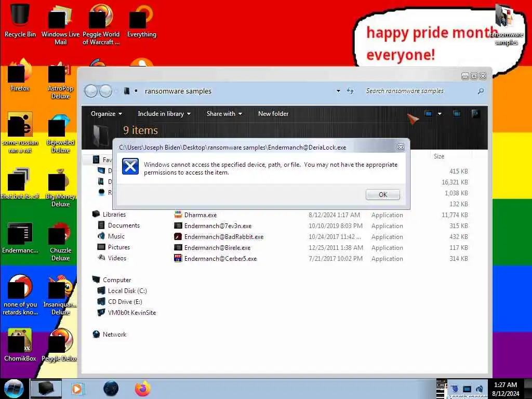
Task: Open VM0b0t KevinSite in sidebar
Action: (x=127, y=312)
